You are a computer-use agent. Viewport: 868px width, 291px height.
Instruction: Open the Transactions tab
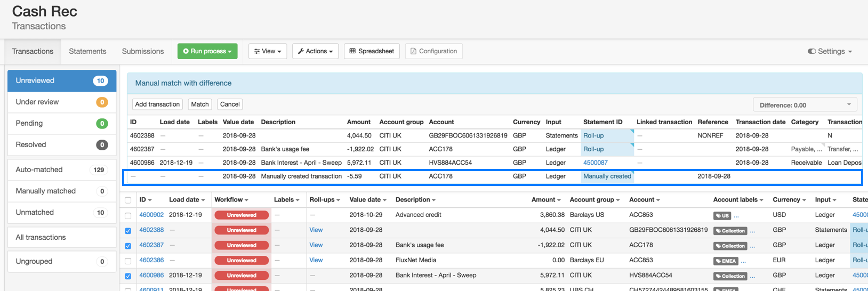(x=33, y=51)
